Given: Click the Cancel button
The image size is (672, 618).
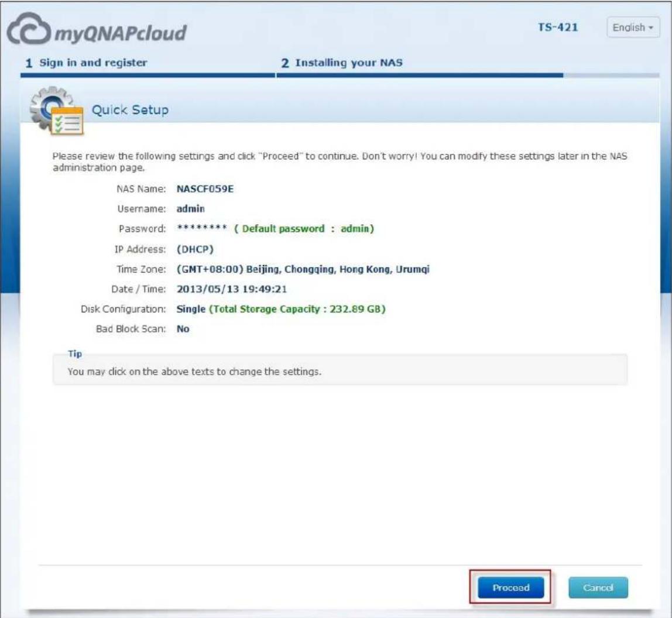Looking at the screenshot, I should click(x=598, y=587).
